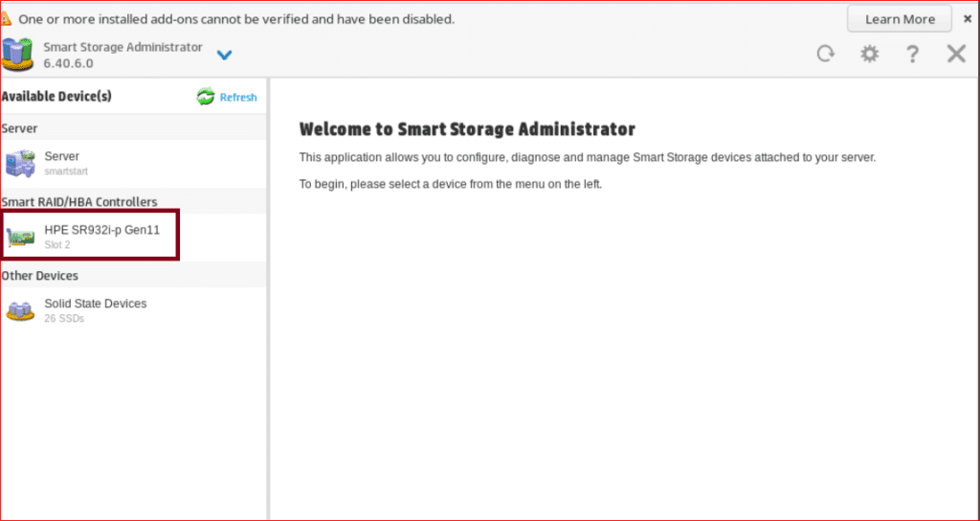Click the Refresh link text
This screenshot has height=521, width=980.
point(238,98)
